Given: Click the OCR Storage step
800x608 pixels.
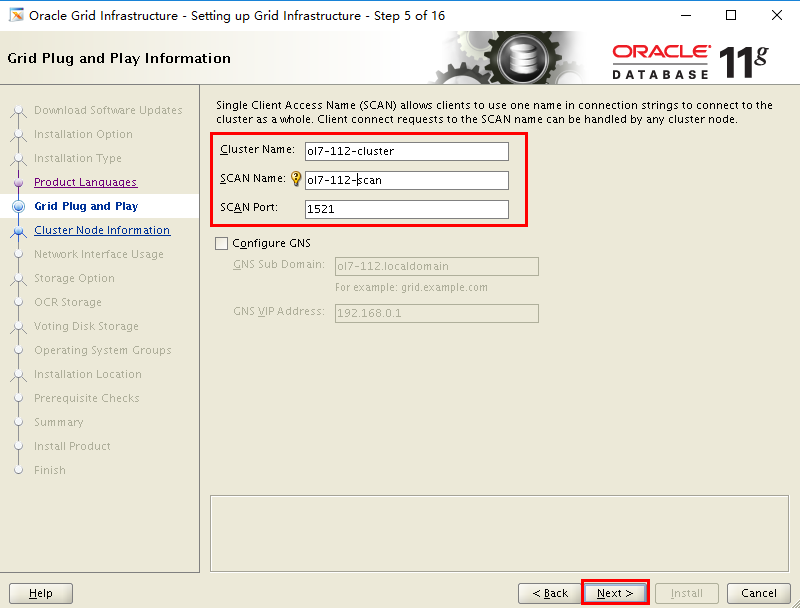Looking at the screenshot, I should pyautogui.click(x=68, y=302).
